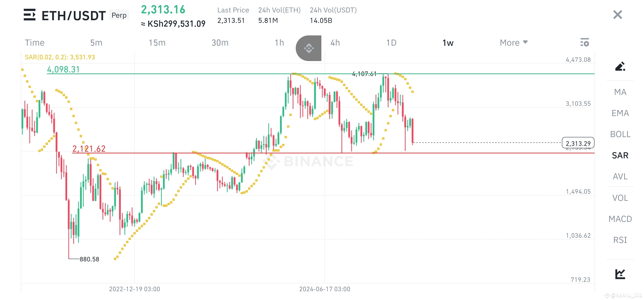This screenshot has width=644, height=300.
Task: Enable the BOLL indicator
Action: point(620,134)
